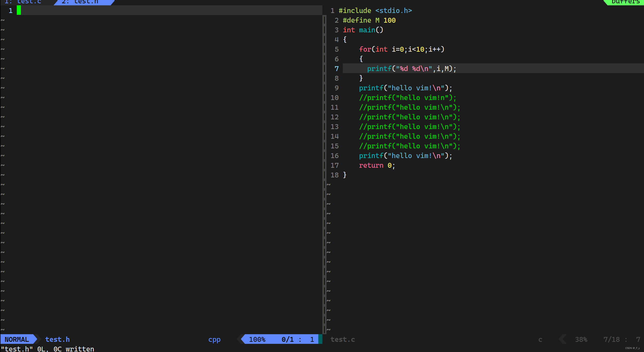Click commented printf on line 15

point(410,146)
